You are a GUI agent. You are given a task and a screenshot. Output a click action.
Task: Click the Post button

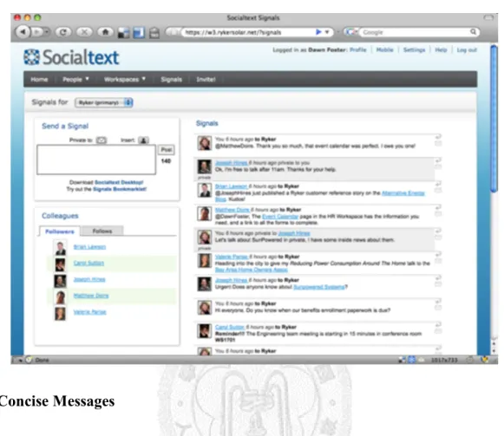pyautogui.click(x=167, y=150)
